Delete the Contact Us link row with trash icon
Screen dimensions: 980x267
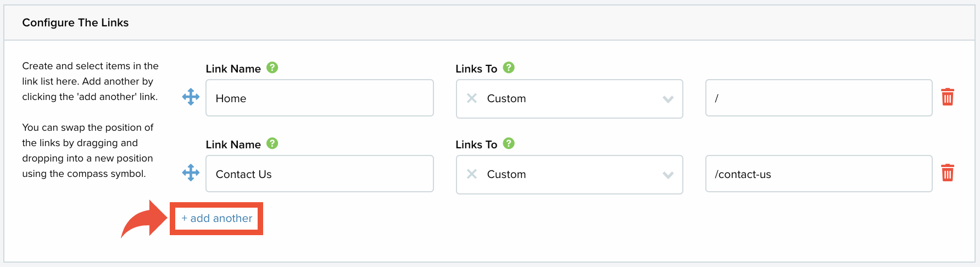pos(948,173)
